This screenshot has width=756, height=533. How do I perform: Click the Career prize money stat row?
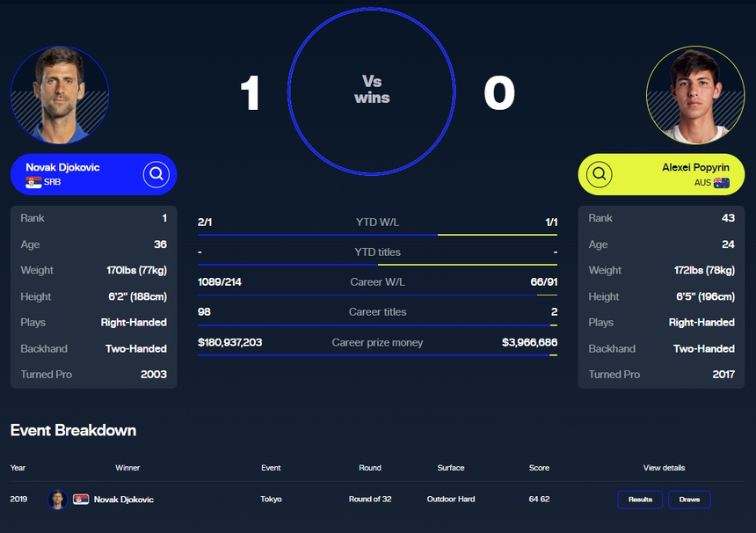[x=377, y=342]
